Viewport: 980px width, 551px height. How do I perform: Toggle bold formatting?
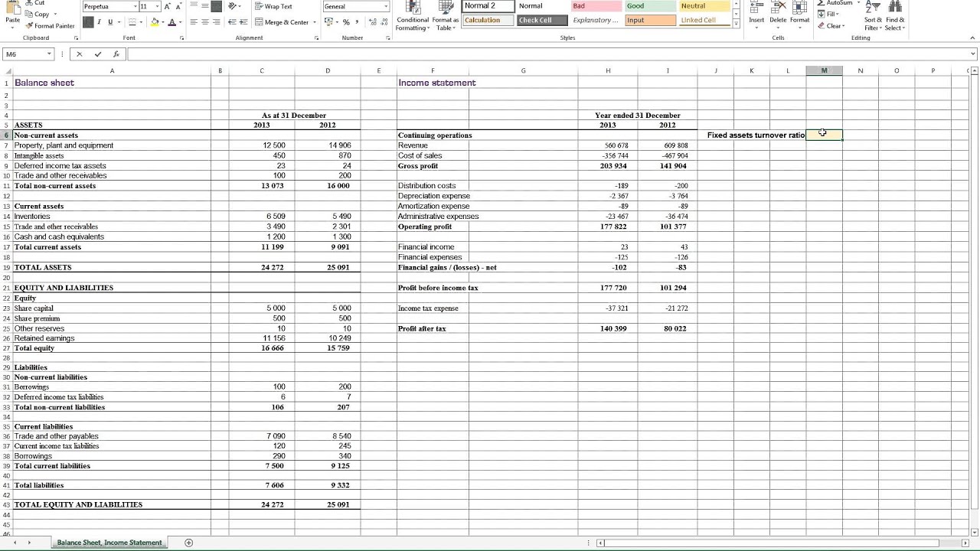coord(87,22)
